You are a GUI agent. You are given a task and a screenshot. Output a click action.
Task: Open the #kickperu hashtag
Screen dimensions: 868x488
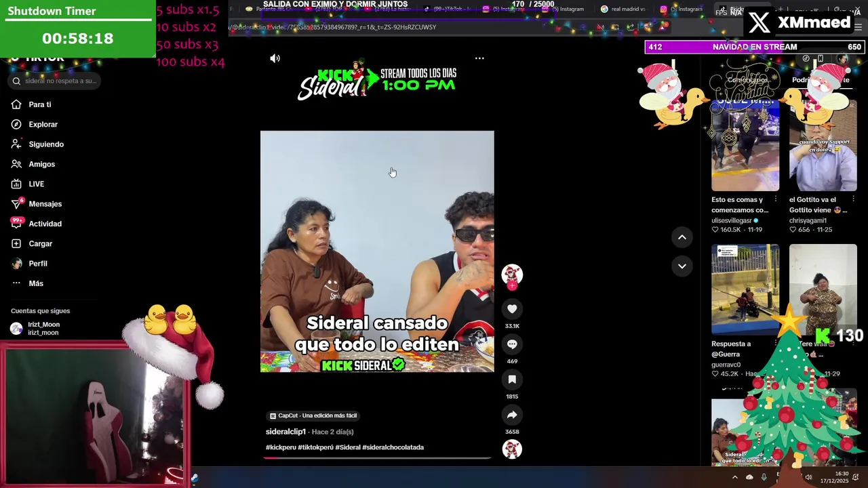[x=281, y=447]
